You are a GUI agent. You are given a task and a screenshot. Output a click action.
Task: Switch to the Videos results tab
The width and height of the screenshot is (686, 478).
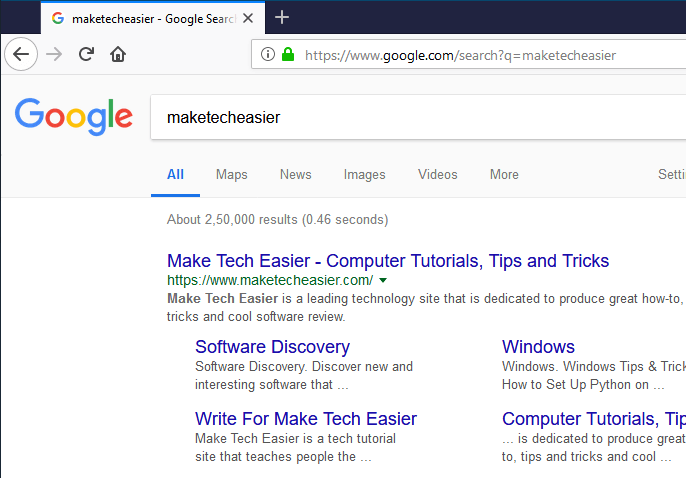point(438,174)
